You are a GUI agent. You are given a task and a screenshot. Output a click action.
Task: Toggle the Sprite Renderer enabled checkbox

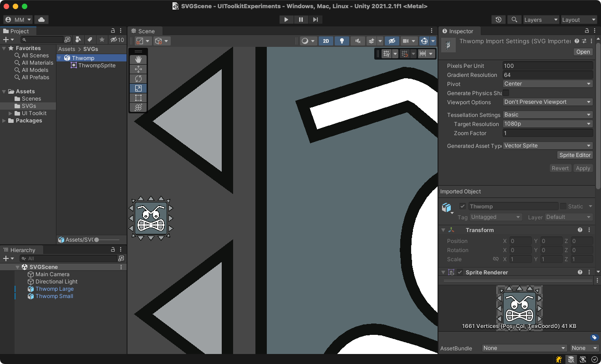(460, 272)
